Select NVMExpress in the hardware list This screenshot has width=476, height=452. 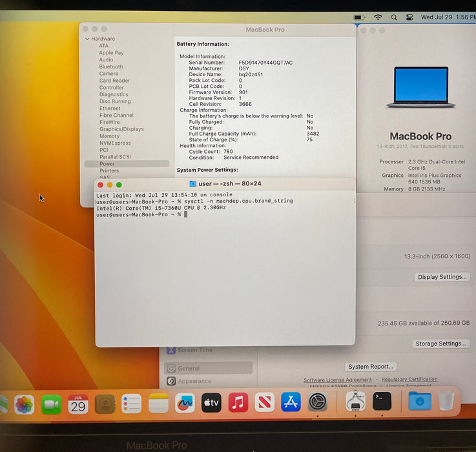(x=116, y=143)
